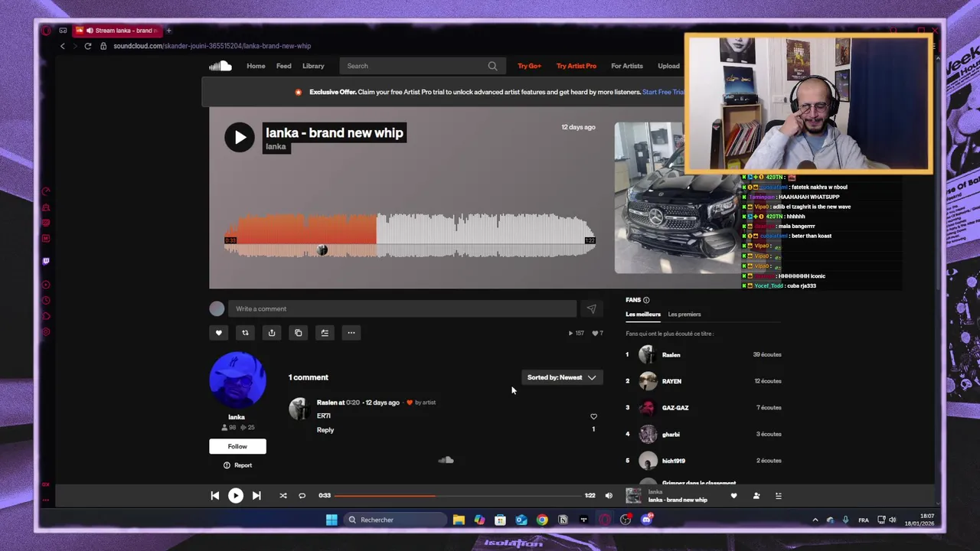The image size is (980, 551).
Task: Open fan gharbi's profile
Action: point(671,435)
